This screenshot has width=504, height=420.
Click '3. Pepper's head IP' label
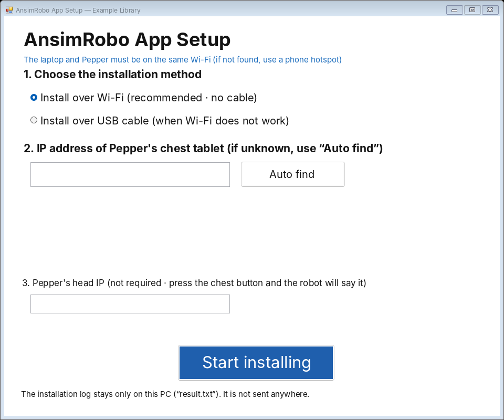pos(194,283)
